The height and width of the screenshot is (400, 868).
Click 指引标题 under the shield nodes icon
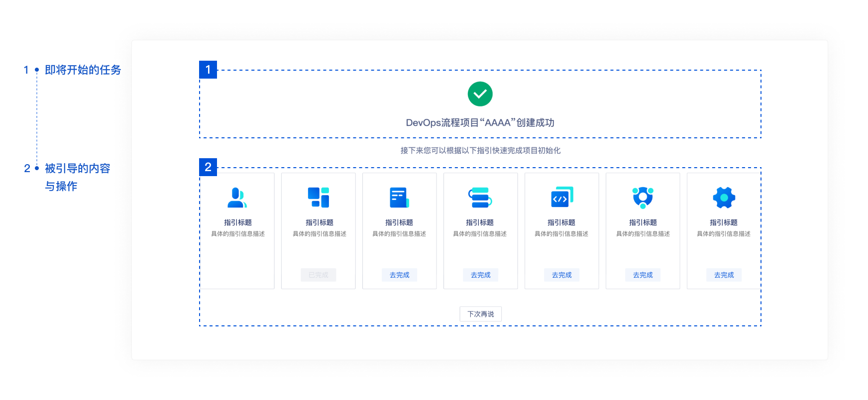(643, 222)
